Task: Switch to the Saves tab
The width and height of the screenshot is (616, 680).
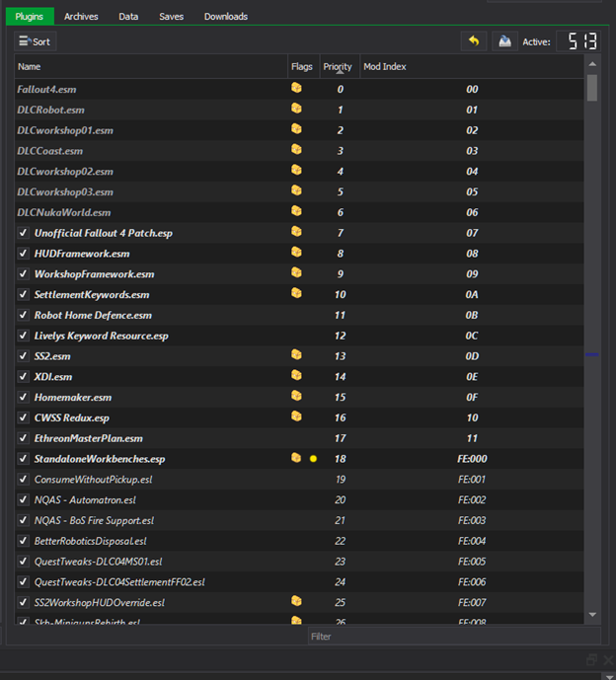Action: [172, 17]
